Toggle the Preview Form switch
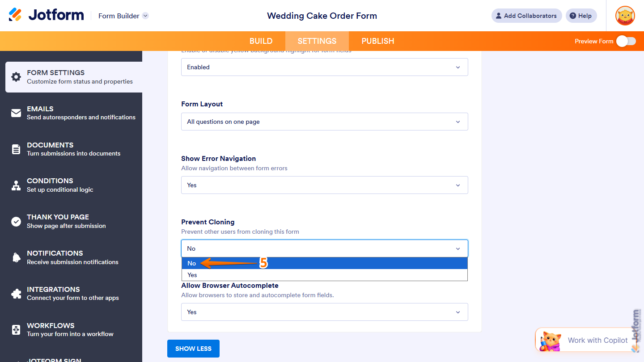 pos(625,41)
